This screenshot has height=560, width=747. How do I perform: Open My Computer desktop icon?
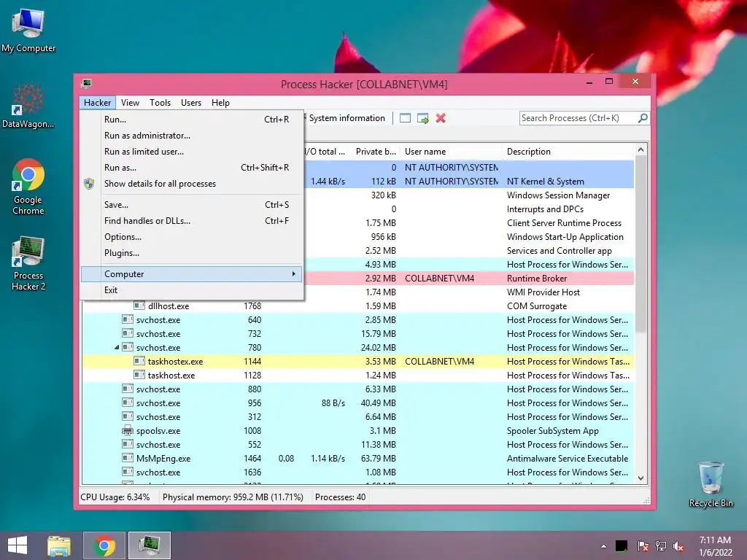pyautogui.click(x=28, y=31)
